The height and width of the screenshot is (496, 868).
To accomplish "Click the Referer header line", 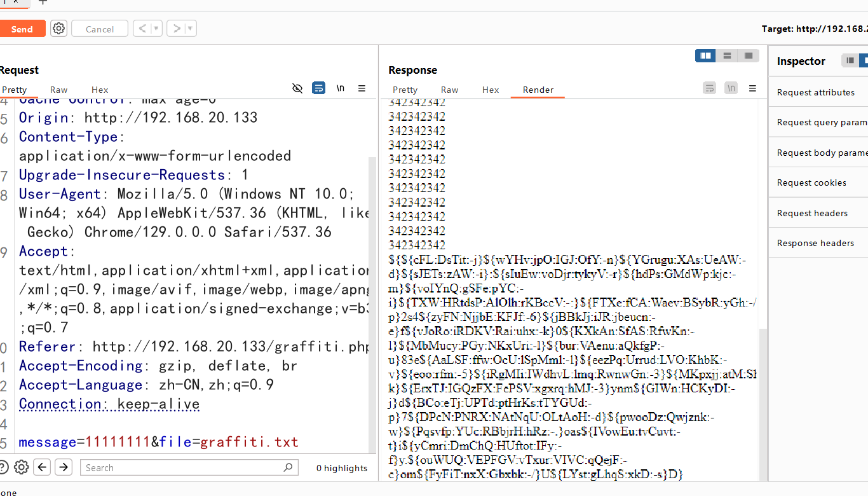I will (x=194, y=347).
